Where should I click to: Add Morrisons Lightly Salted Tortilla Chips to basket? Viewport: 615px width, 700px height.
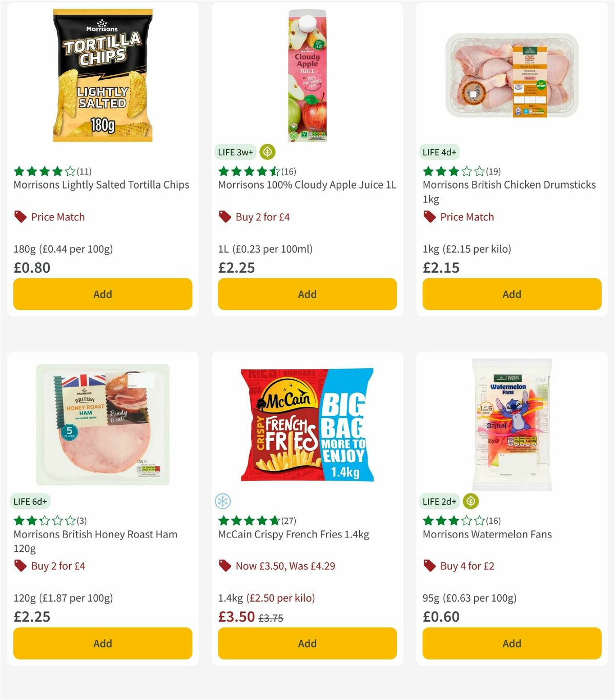pyautogui.click(x=102, y=294)
